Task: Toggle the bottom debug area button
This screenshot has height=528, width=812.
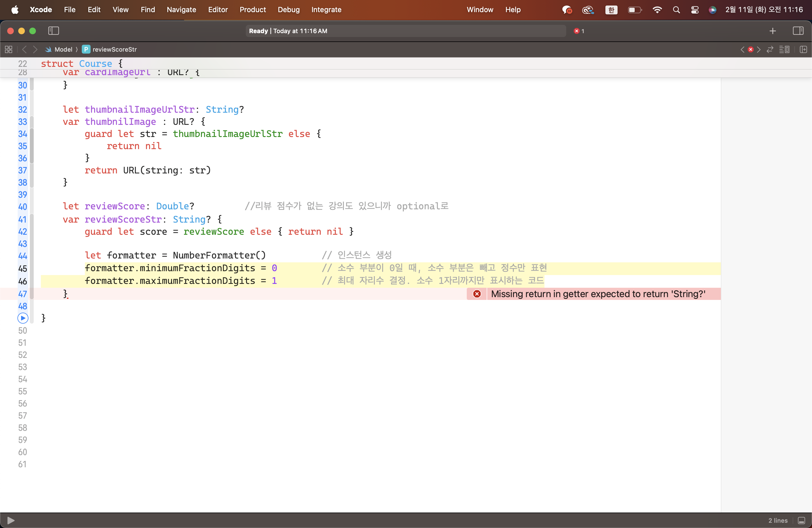Action: click(802, 521)
